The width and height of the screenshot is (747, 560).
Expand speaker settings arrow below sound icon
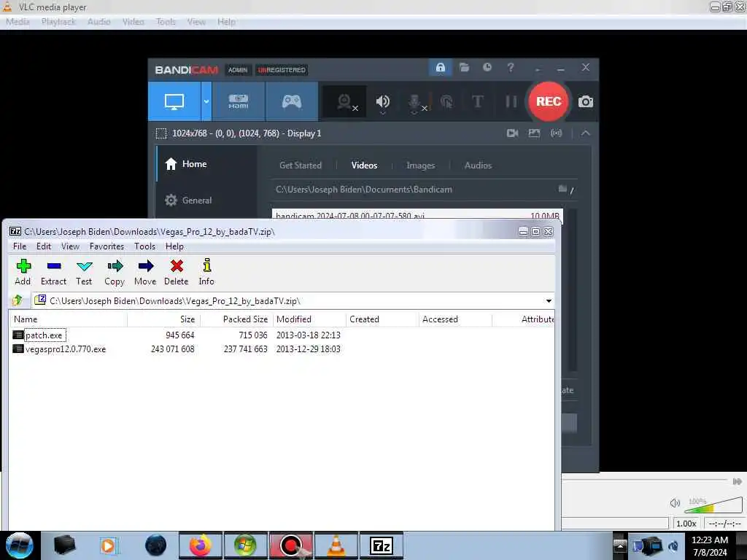[382, 113]
